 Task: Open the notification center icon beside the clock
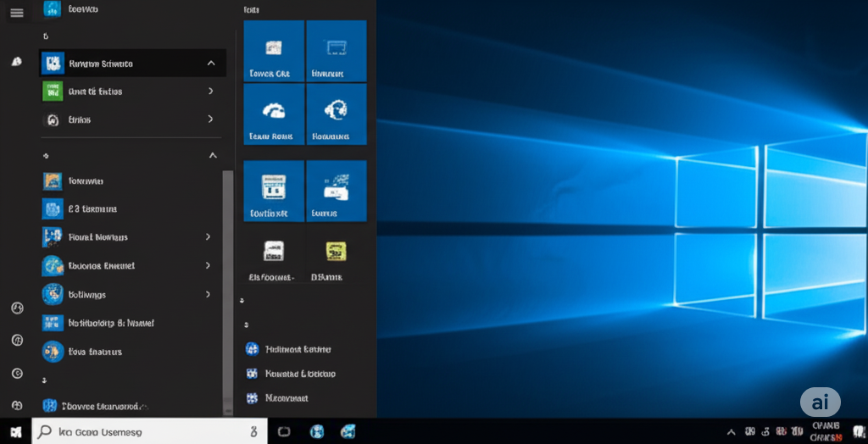tap(858, 432)
